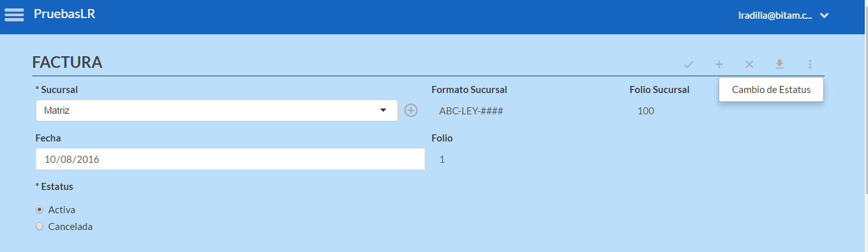Select the Activa status radio button

coord(39,209)
